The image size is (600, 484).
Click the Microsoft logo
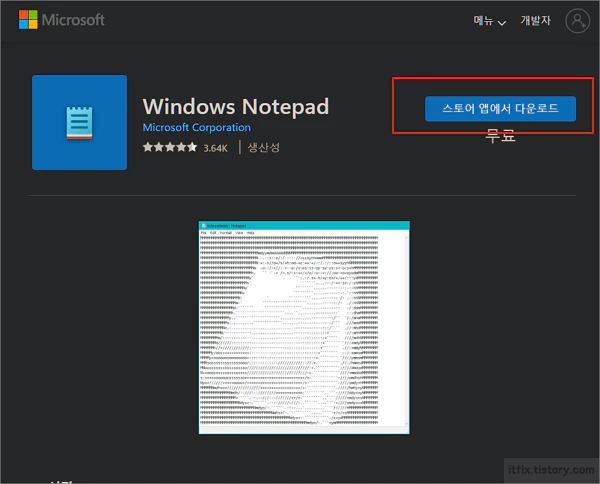61,20
